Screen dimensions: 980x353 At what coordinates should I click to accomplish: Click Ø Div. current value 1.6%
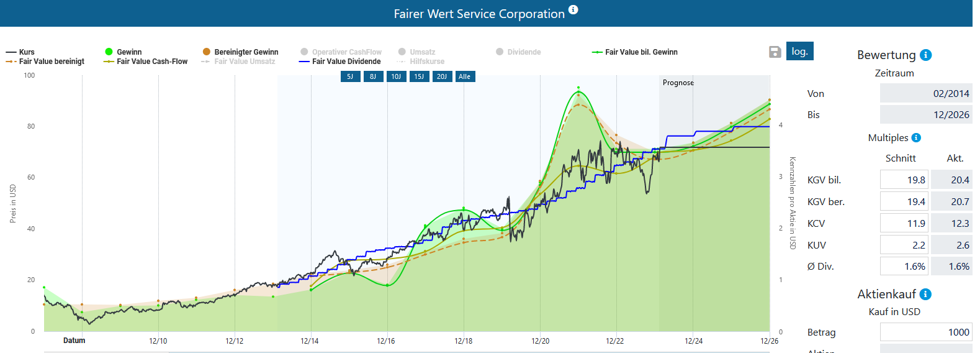pos(952,266)
